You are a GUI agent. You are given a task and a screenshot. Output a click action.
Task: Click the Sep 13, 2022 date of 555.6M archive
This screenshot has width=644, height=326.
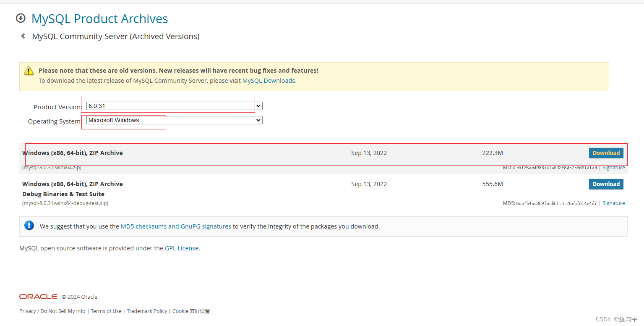point(369,184)
